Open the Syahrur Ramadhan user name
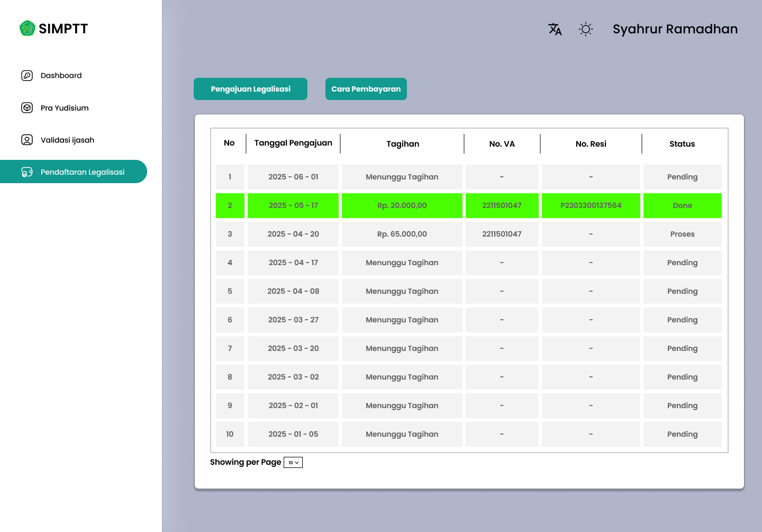Screen dimensions: 762x532 pyautogui.click(x=675, y=29)
